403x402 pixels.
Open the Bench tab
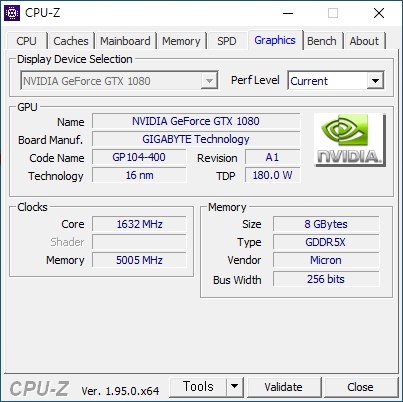(x=322, y=41)
